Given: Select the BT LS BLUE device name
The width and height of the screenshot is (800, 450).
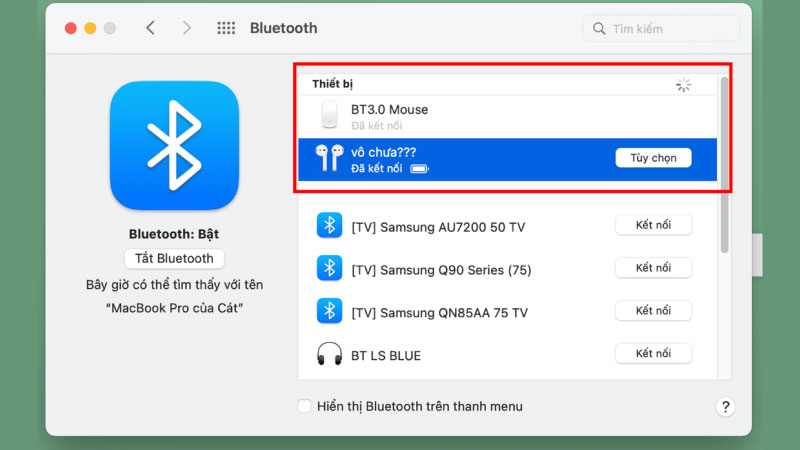Looking at the screenshot, I should 386,356.
